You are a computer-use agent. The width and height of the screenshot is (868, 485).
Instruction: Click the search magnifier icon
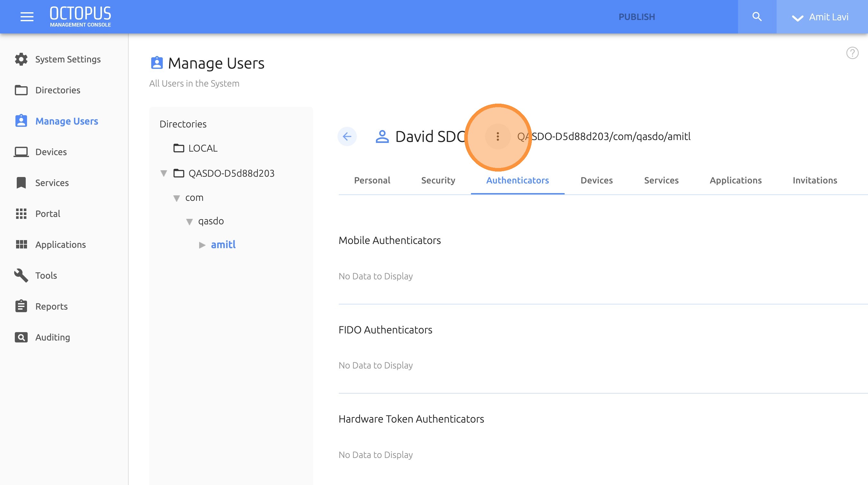[757, 16]
